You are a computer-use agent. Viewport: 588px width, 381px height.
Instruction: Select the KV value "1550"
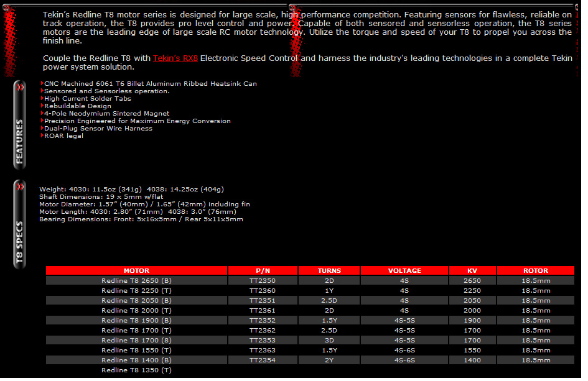pyautogui.click(x=472, y=351)
